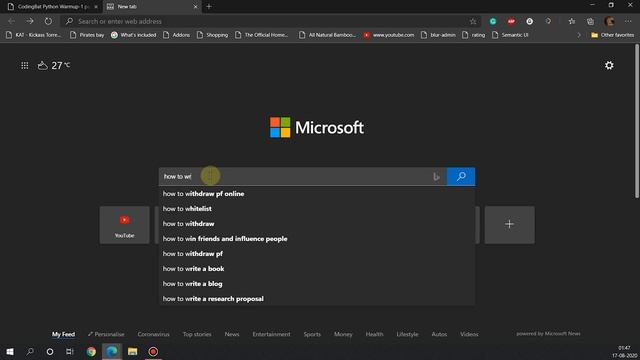Image resolution: width=640 pixels, height=360 pixels.
Task: Open the weather widget showing 27°C
Action: [x=54, y=65]
